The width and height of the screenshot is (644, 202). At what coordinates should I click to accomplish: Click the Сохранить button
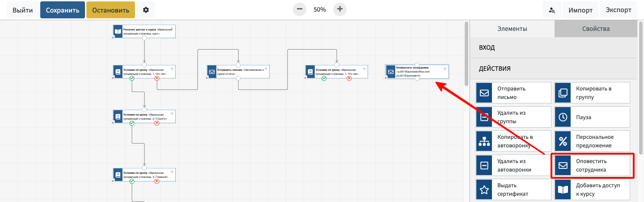click(63, 10)
